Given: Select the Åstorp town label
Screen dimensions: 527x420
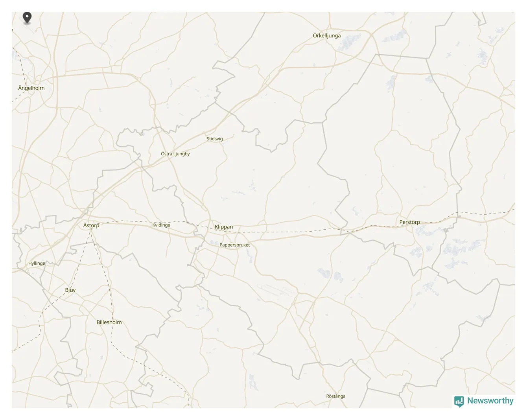Looking at the screenshot, I should [x=91, y=225].
